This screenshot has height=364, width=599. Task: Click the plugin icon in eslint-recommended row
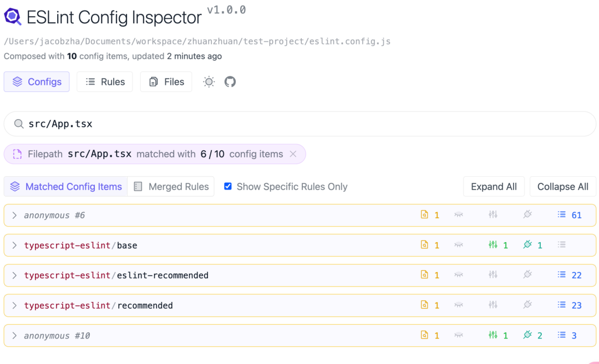click(x=527, y=275)
